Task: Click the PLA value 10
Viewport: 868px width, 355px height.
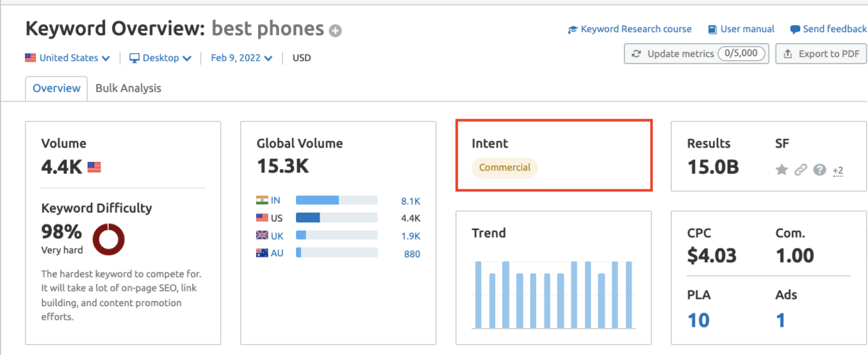Action: coord(698,320)
